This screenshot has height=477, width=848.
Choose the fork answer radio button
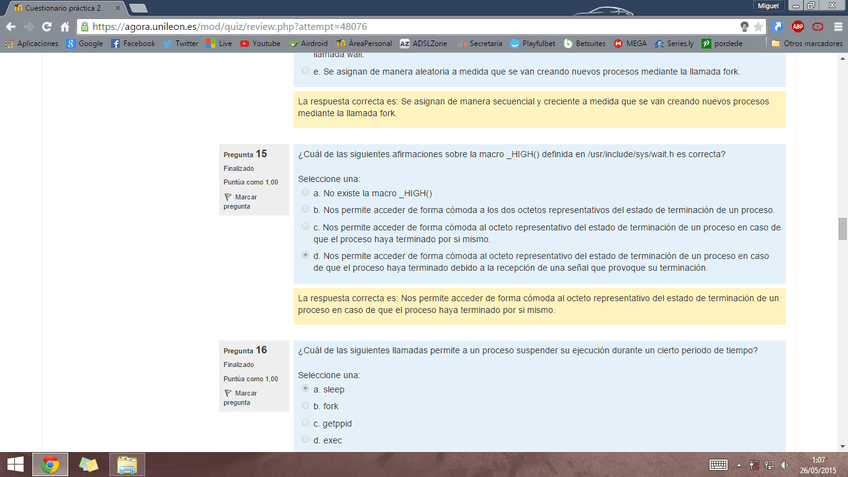[306, 406]
